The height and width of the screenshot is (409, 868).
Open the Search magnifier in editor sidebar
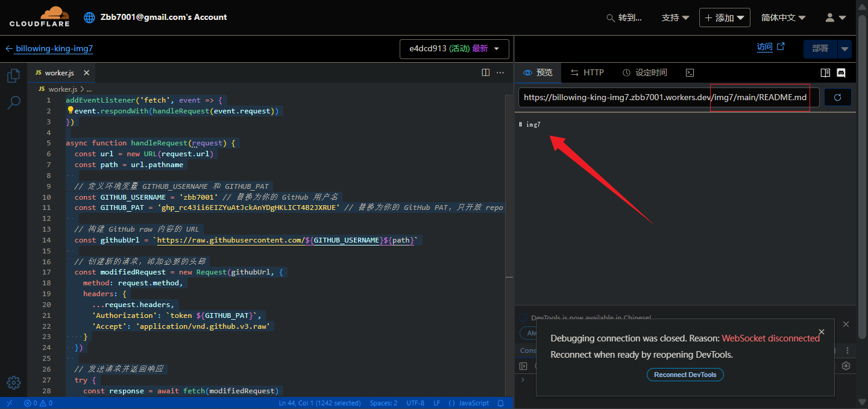[x=13, y=103]
